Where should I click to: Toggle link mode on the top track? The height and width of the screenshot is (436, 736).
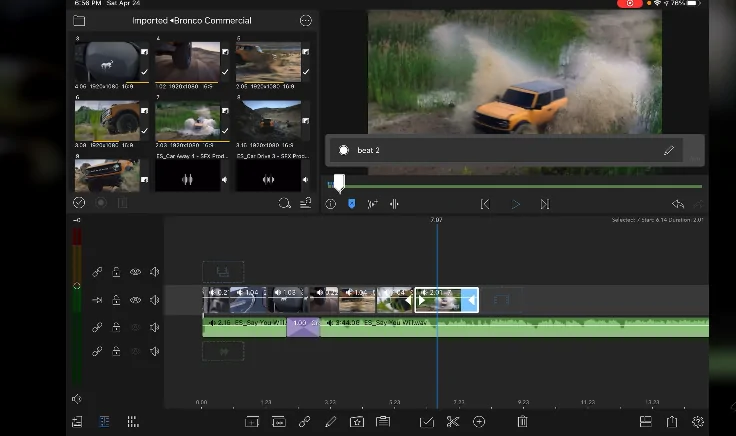97,272
